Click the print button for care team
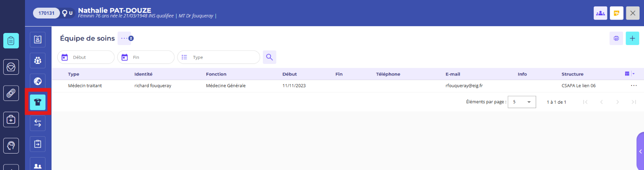 [x=616, y=39]
